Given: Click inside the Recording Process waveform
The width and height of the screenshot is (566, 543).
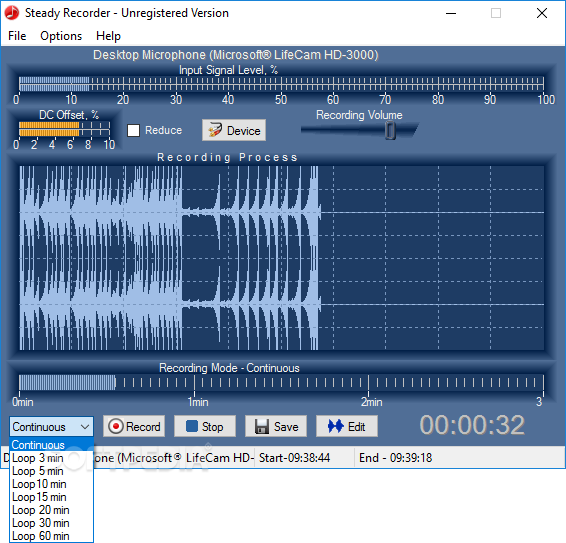Looking at the screenshot, I should pyautogui.click(x=282, y=258).
